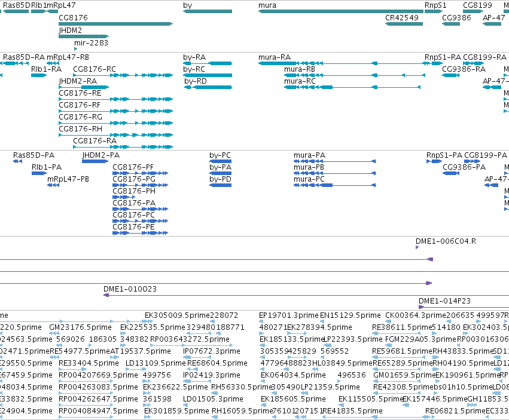Select the teal mura gene bar
The width and height of the screenshot is (509, 420).
pyautogui.click(x=341, y=11)
